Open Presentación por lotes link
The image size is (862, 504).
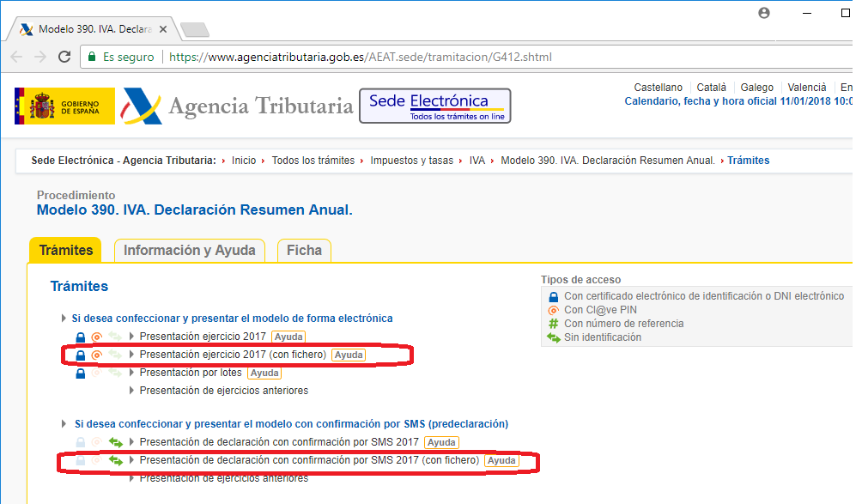point(191,373)
